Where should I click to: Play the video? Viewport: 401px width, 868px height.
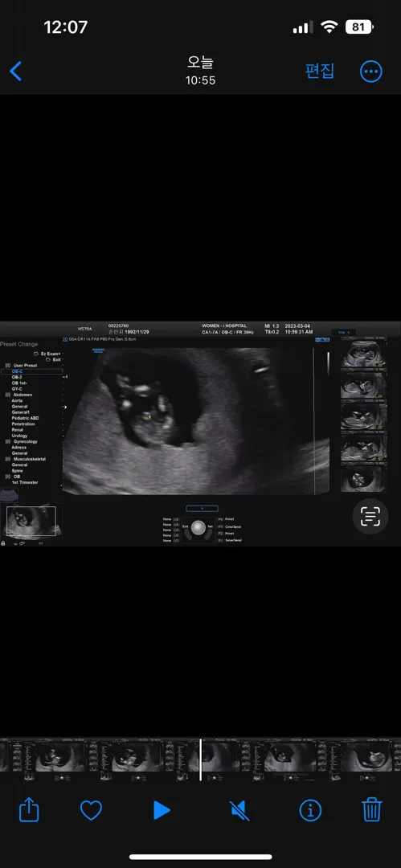click(x=162, y=810)
